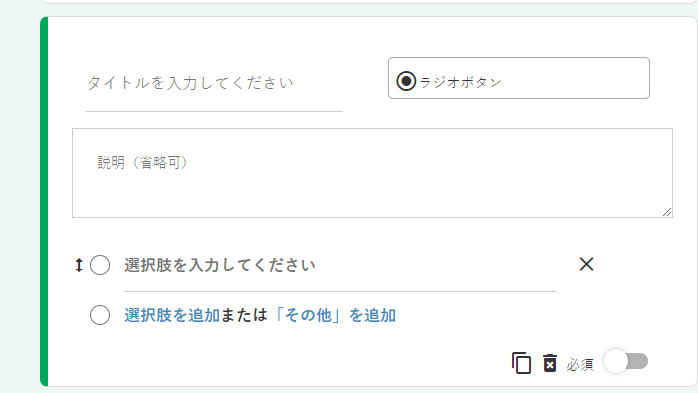Open the ラジオボタン question type dropdown
Screen dimensions: 698x393
click(519, 78)
